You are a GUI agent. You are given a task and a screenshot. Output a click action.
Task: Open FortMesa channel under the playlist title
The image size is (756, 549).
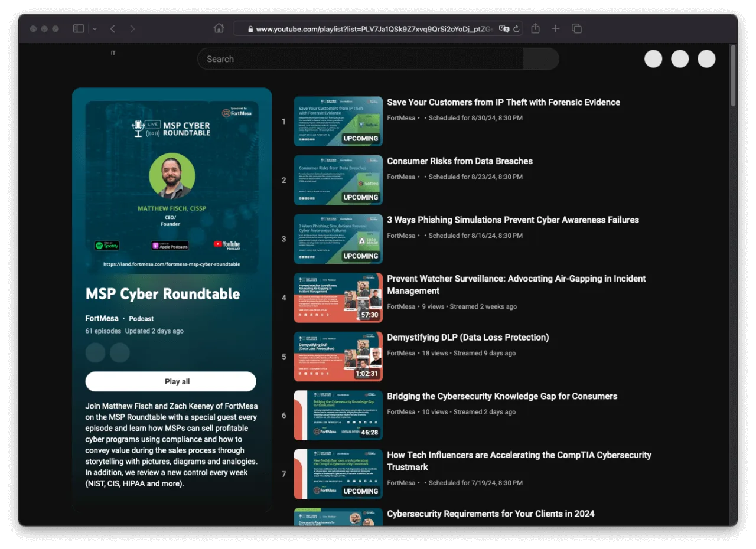pos(102,318)
